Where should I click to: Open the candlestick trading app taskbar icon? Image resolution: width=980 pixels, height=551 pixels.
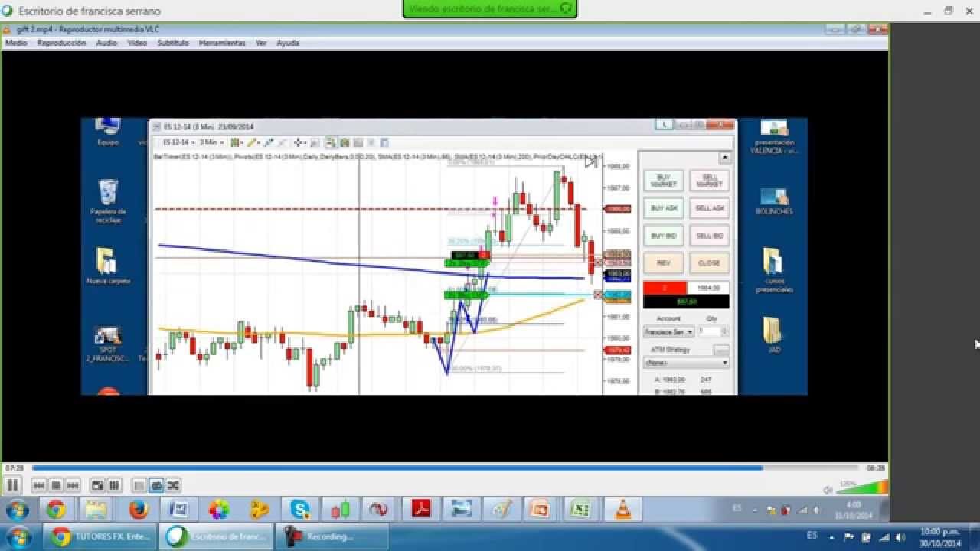click(x=341, y=510)
